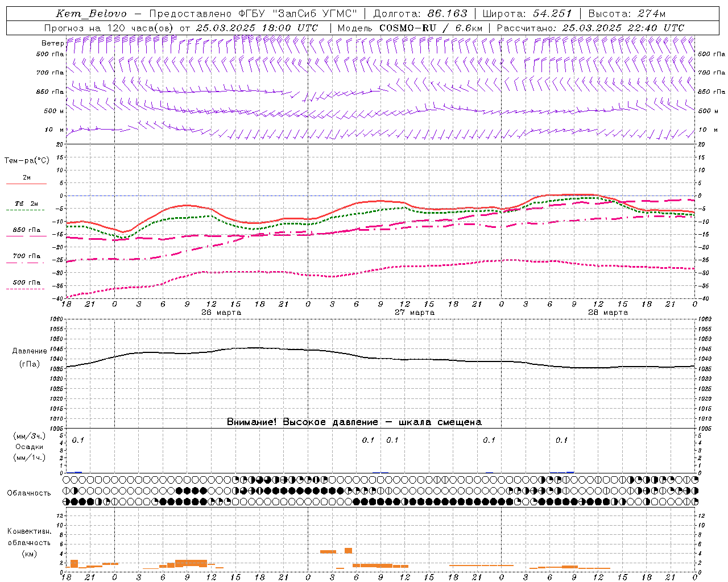
Task: Click the (гПа) pressure unit label
Action: 30,364
